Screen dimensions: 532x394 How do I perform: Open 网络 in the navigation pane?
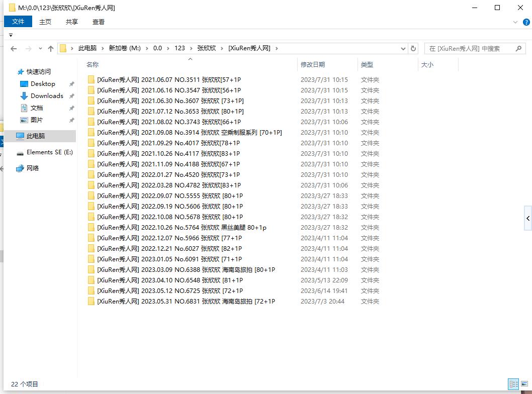(x=33, y=168)
